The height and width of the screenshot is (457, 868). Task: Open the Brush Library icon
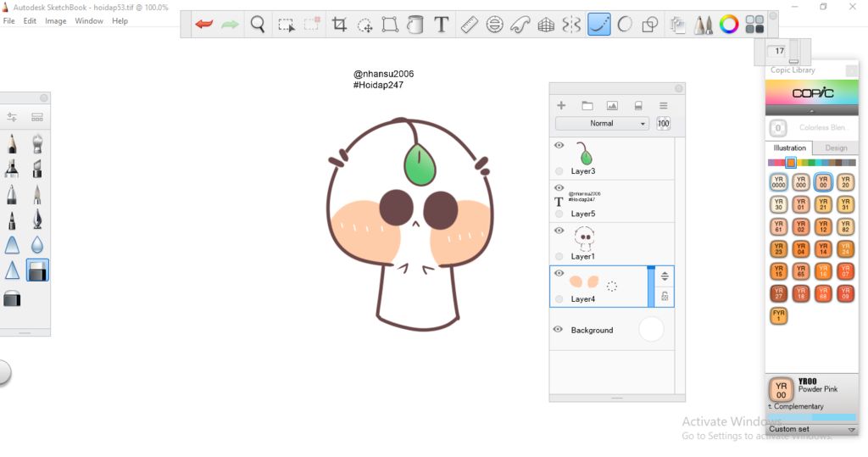[x=37, y=117]
